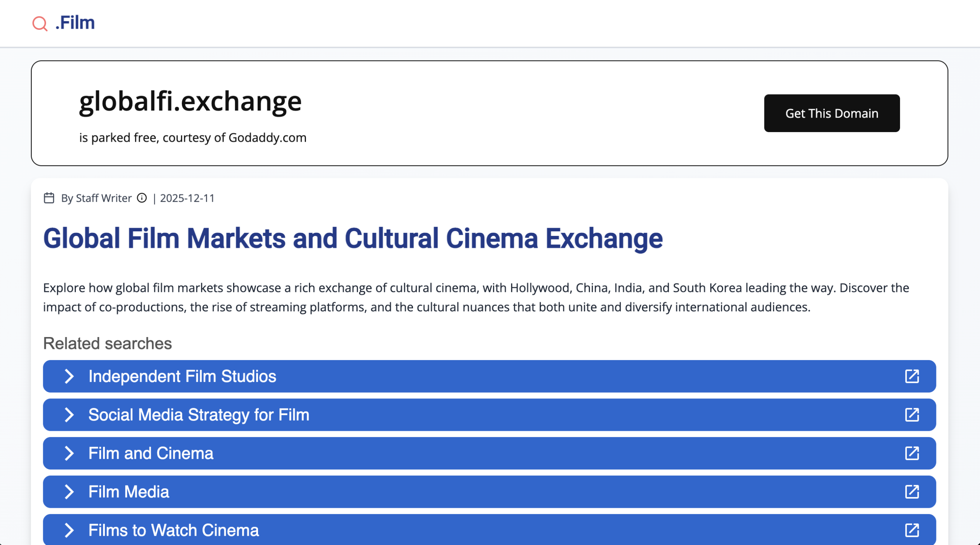Open external link icon for Film Media
The image size is (980, 545).
913,492
